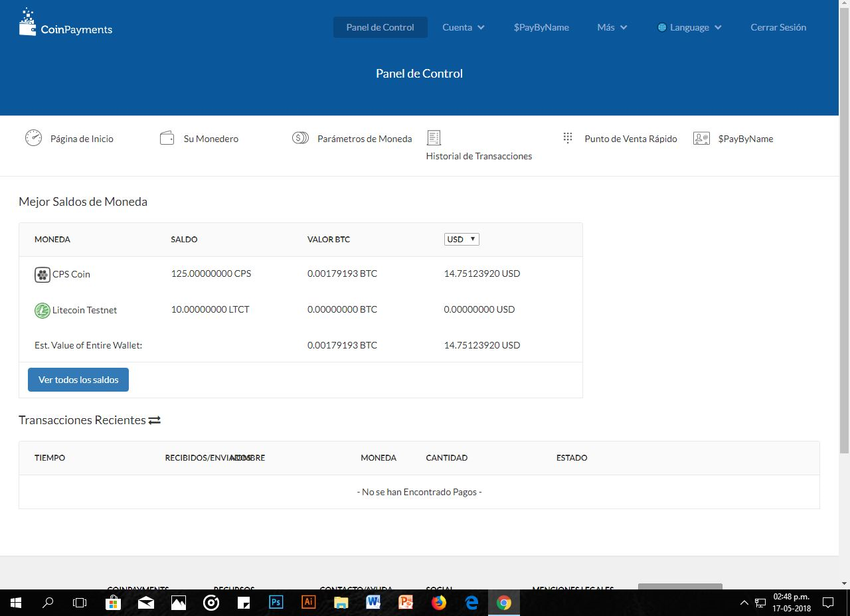
Task: Open the Mail app from the taskbar
Action: click(145, 603)
